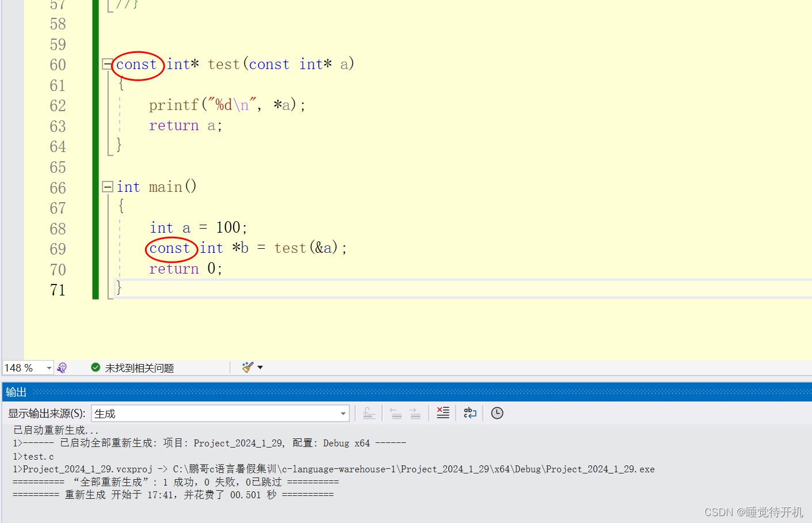
Task: Click 'return 0;' on line 70
Action: point(185,268)
